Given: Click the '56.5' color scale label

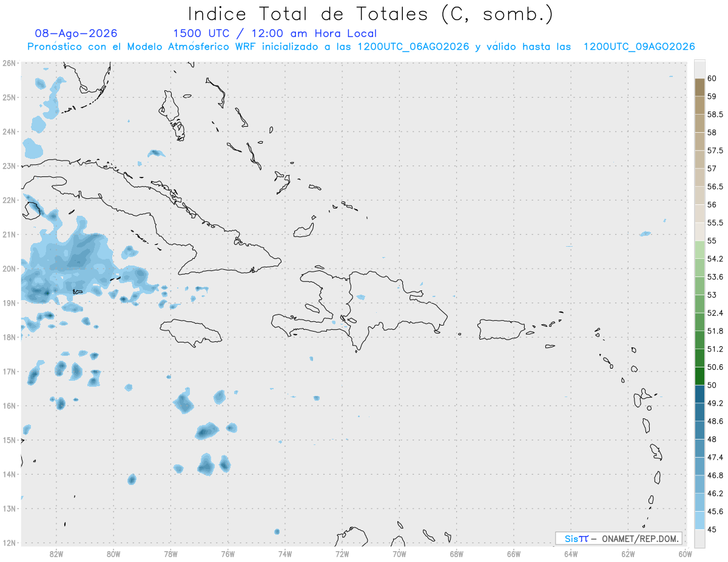Looking at the screenshot, I should click(x=716, y=187).
